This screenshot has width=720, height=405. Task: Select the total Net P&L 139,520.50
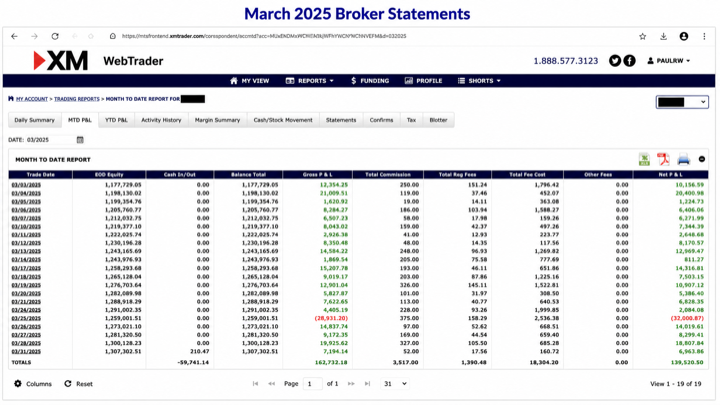click(687, 363)
